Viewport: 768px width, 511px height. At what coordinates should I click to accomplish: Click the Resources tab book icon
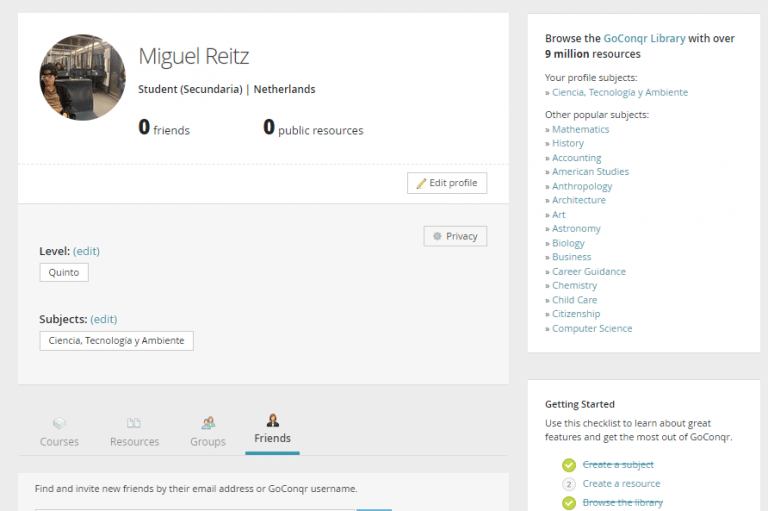134,423
